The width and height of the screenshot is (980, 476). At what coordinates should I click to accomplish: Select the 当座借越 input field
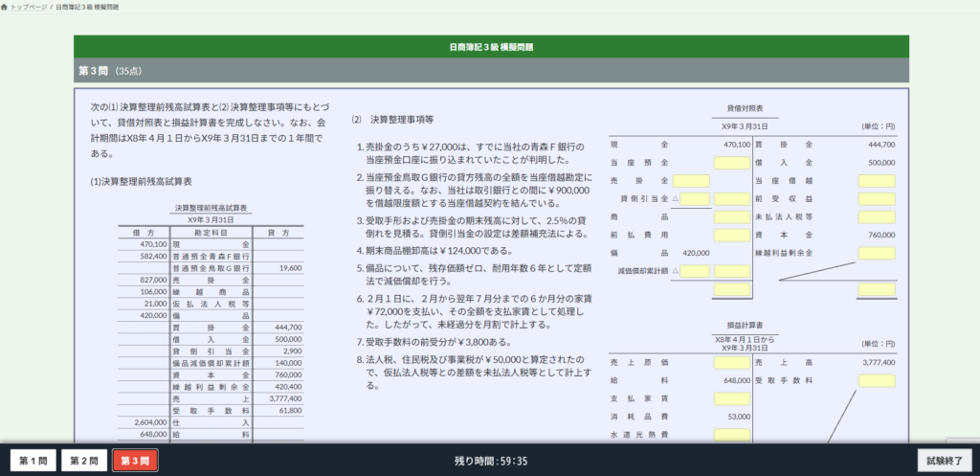877,181
